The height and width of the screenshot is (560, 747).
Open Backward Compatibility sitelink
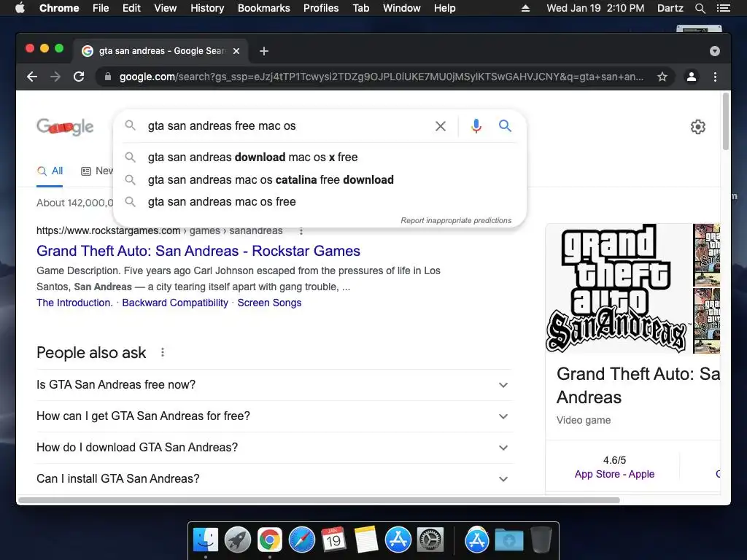(x=175, y=303)
